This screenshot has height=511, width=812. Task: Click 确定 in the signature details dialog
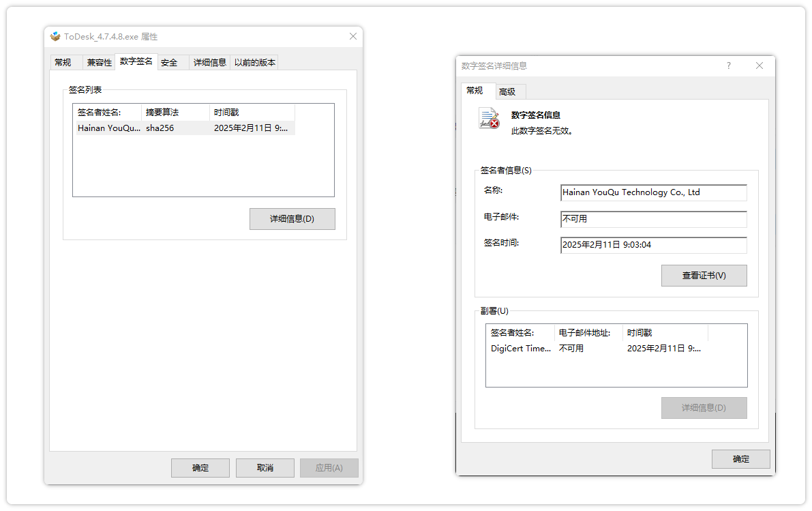coord(740,459)
